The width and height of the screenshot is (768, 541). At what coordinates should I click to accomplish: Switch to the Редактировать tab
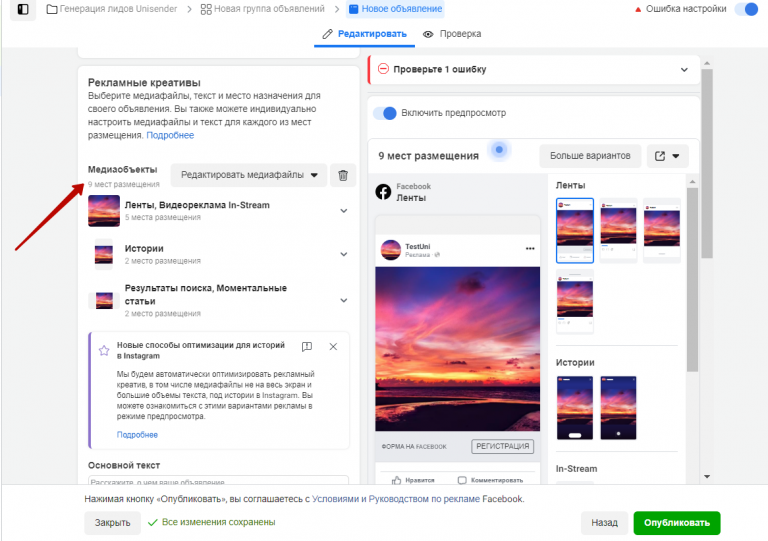coord(364,34)
